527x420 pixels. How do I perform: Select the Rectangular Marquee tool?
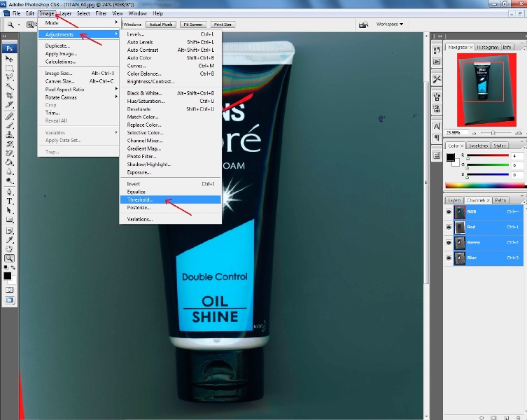tap(10, 68)
